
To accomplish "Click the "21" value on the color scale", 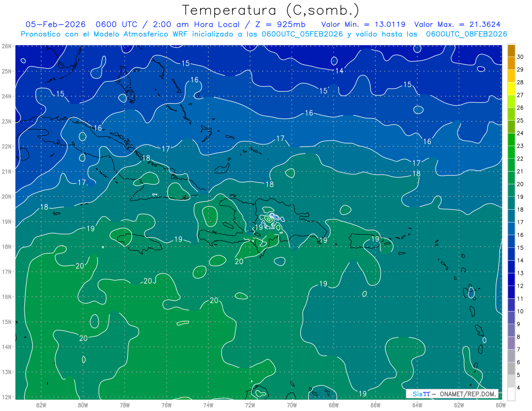I will (520, 171).
